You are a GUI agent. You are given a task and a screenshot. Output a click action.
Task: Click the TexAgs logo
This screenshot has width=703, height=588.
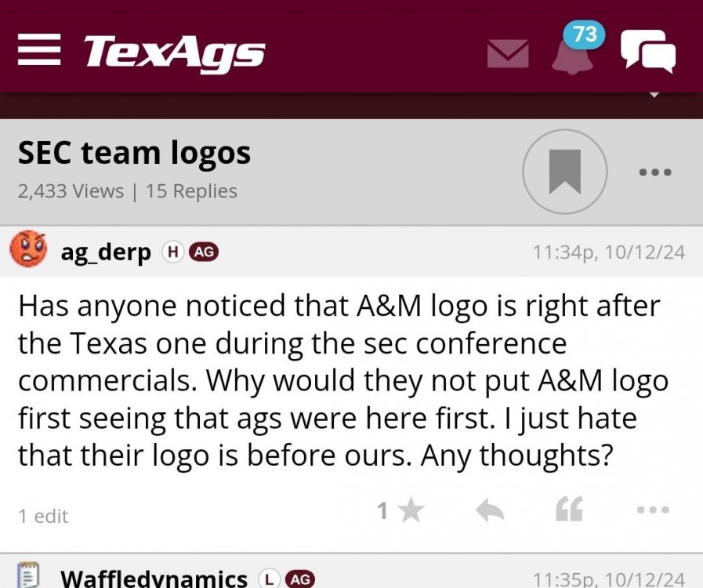point(174,53)
